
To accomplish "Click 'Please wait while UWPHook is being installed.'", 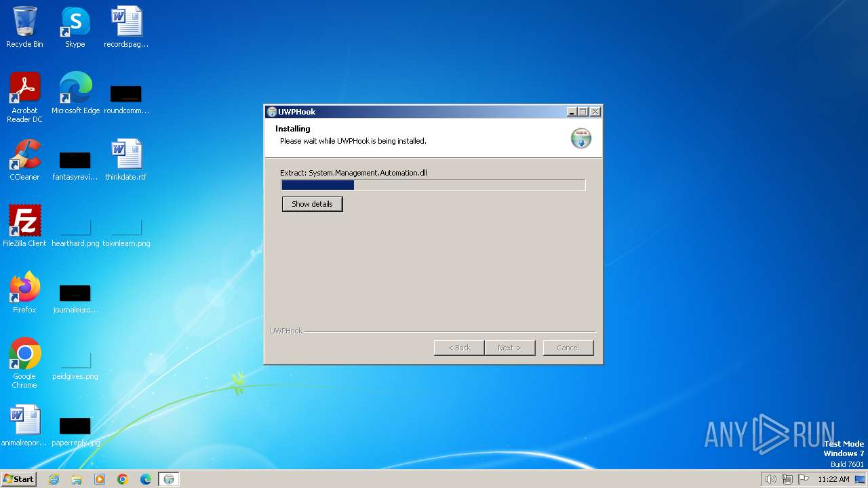I will coord(353,141).
